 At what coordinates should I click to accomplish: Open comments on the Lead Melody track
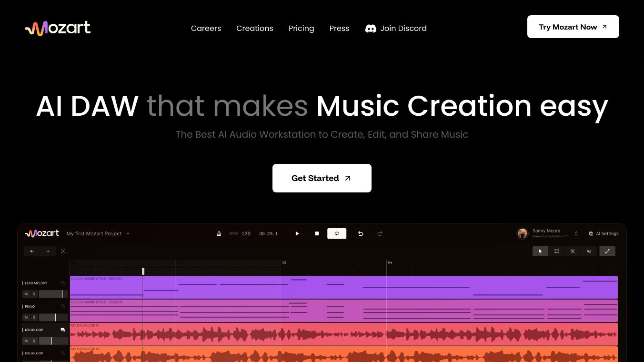pyautogui.click(x=63, y=283)
